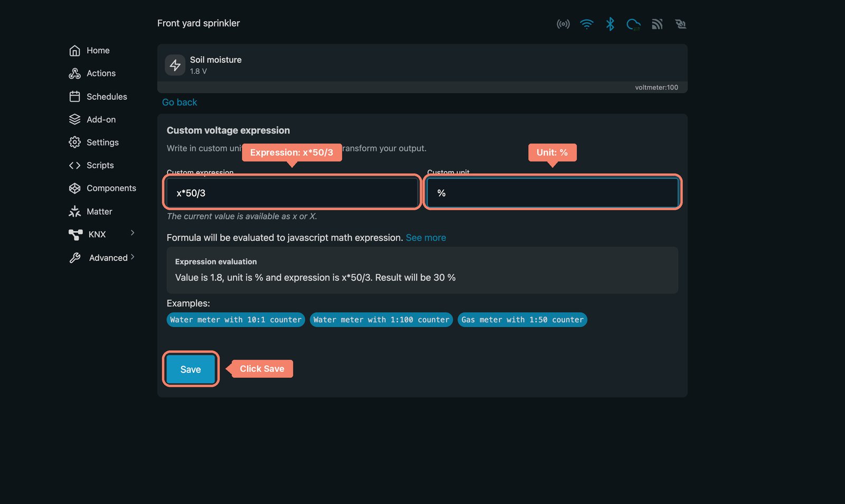This screenshot has width=845, height=504.
Task: Focus the Custom expression input field
Action: [292, 193]
